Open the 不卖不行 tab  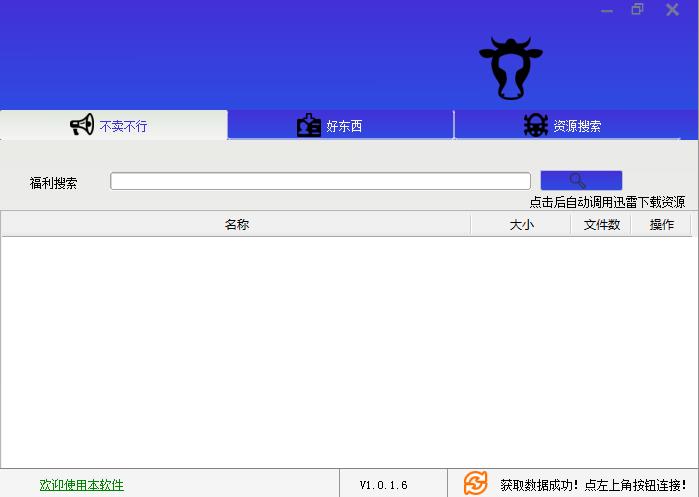pyautogui.click(x=123, y=126)
